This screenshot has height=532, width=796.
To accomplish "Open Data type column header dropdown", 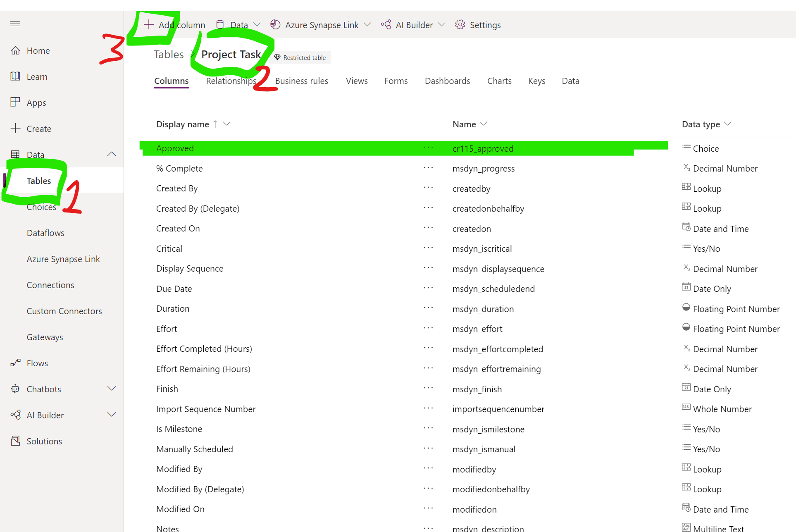I will tap(728, 124).
